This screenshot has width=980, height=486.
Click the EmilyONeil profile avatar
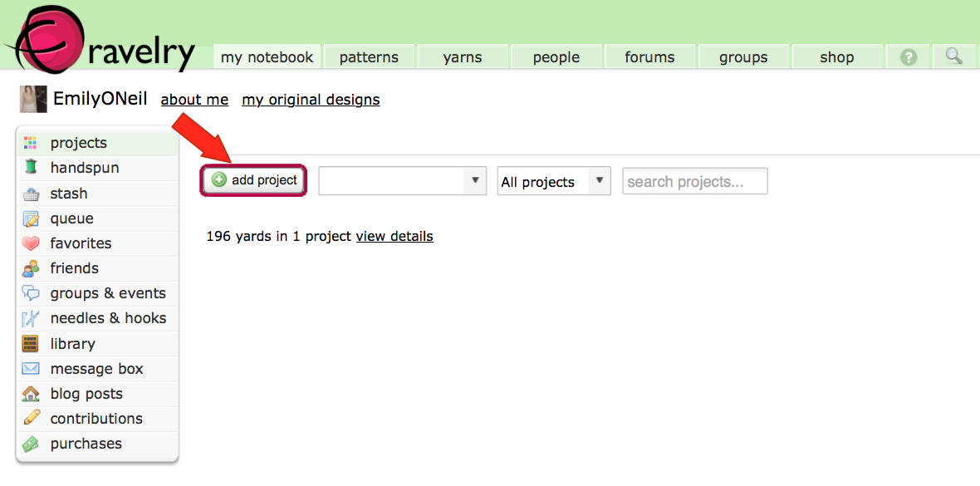point(33,99)
